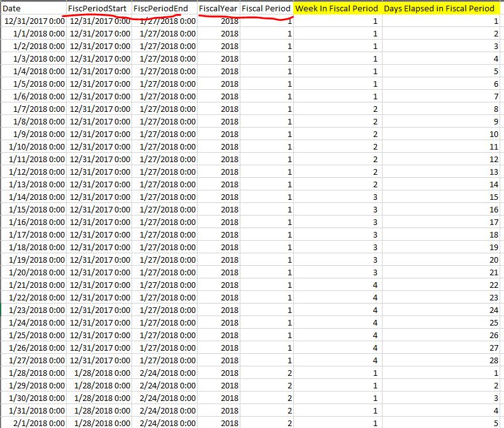Select the FiscPeriodStart cell showing 1/28/2018 0:00

point(101,373)
